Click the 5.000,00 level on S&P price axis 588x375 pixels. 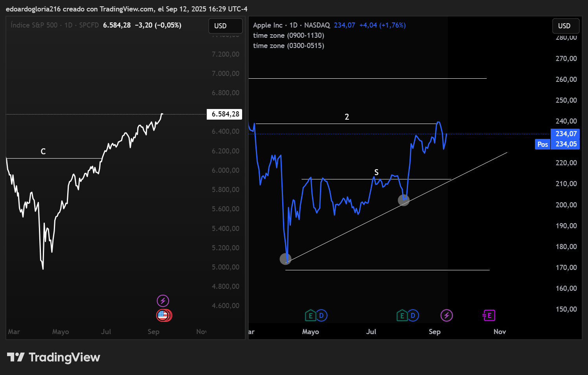[226, 267]
